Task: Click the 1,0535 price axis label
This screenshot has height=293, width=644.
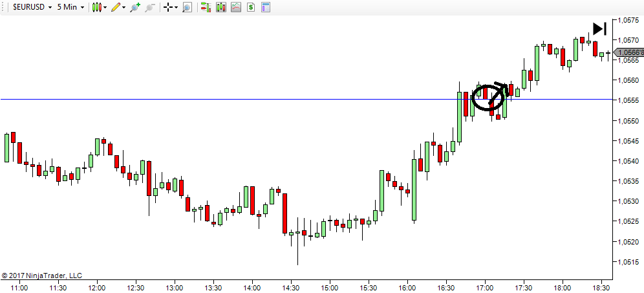Action: point(629,181)
